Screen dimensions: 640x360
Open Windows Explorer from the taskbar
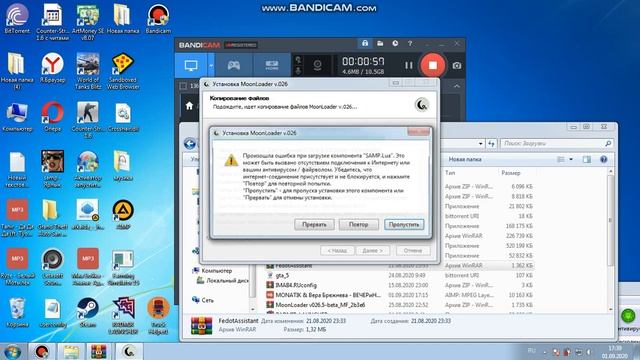(71, 351)
